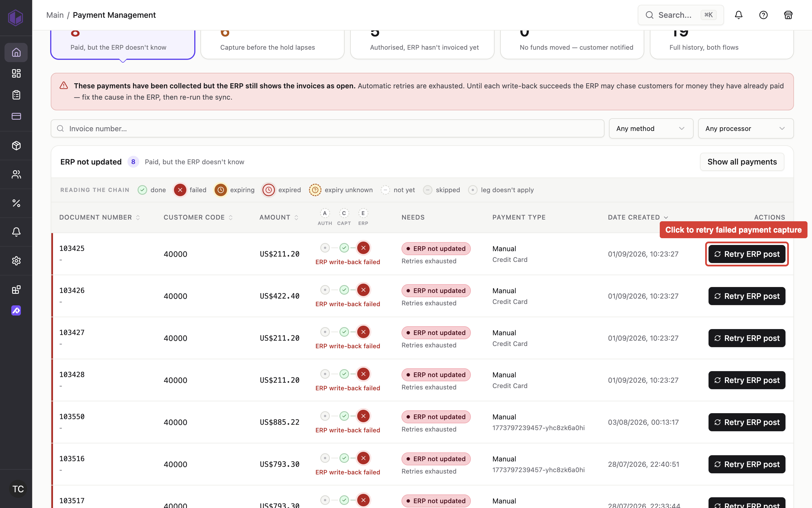Click the failed ERP icon for 103550
This screenshot has height=508, width=812.
click(x=363, y=416)
